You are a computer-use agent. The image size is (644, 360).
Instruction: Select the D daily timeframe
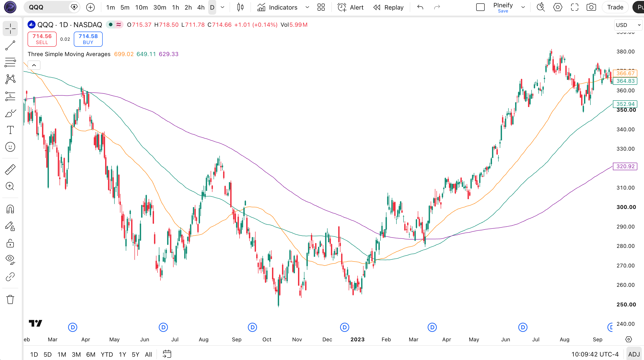click(x=212, y=7)
